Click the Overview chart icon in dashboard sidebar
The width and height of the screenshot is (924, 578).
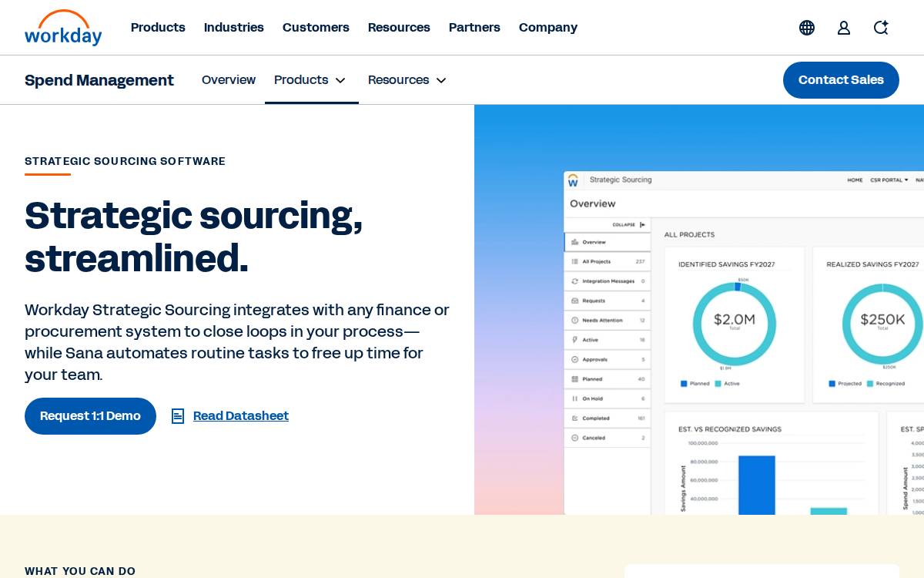(x=574, y=242)
